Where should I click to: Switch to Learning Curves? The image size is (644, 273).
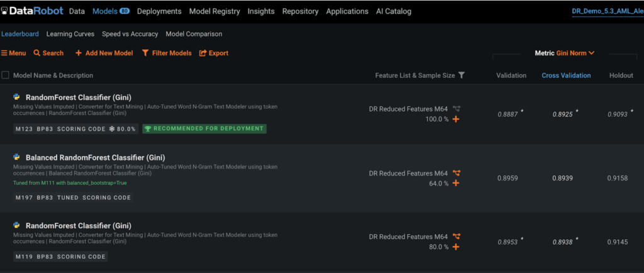point(70,34)
